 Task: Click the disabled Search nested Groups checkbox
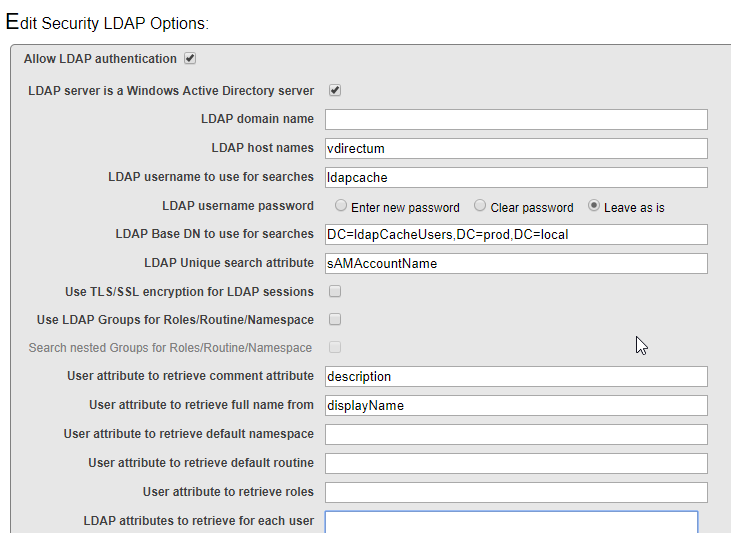335,347
